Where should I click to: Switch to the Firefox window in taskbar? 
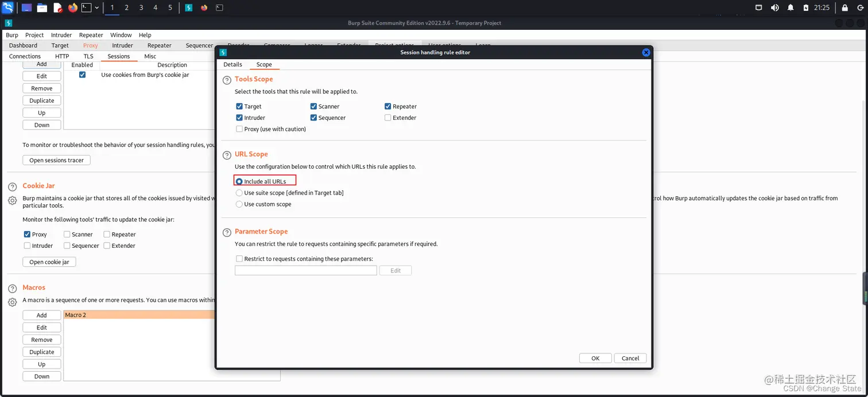204,7
